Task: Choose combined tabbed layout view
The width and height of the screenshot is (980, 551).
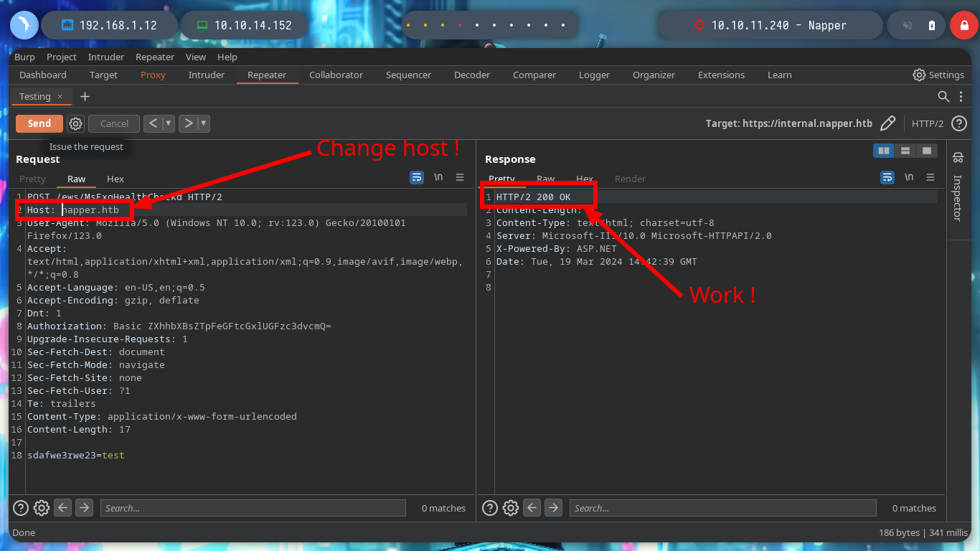Action: tap(927, 151)
